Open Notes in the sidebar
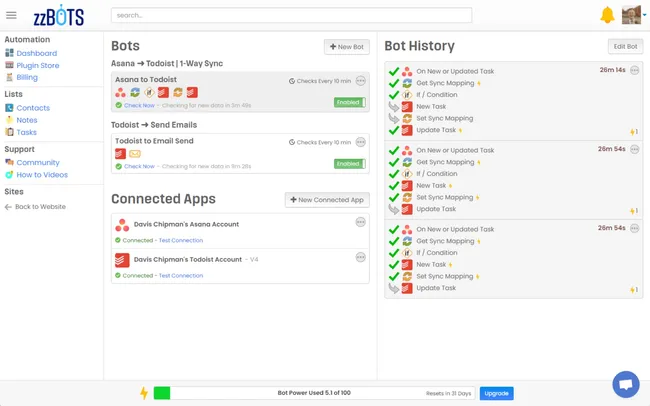650x406 pixels. click(27, 120)
